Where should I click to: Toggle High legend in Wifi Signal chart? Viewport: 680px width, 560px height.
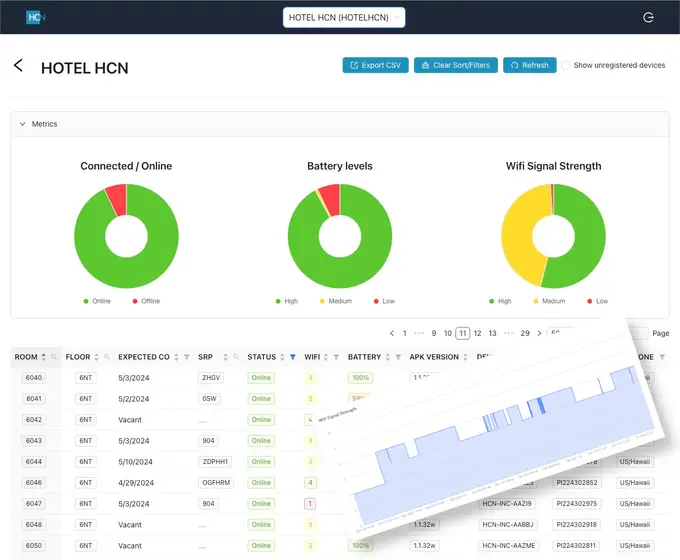click(x=500, y=301)
